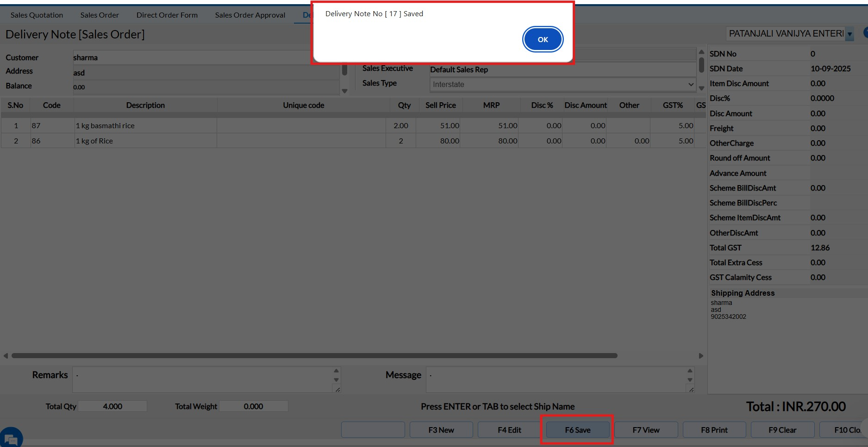Click the Total INR.270.00 text

(x=796, y=406)
